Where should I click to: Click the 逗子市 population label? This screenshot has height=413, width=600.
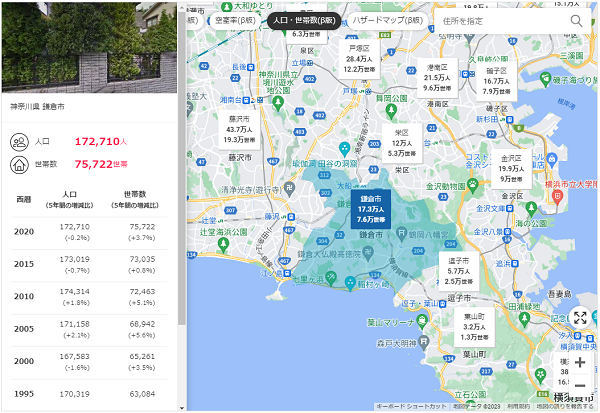point(458,271)
